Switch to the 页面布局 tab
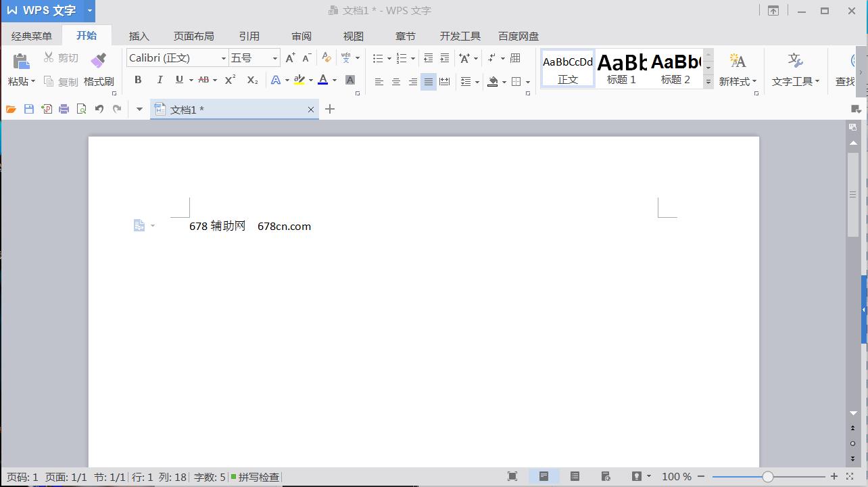The width and height of the screenshot is (868, 487). 194,36
